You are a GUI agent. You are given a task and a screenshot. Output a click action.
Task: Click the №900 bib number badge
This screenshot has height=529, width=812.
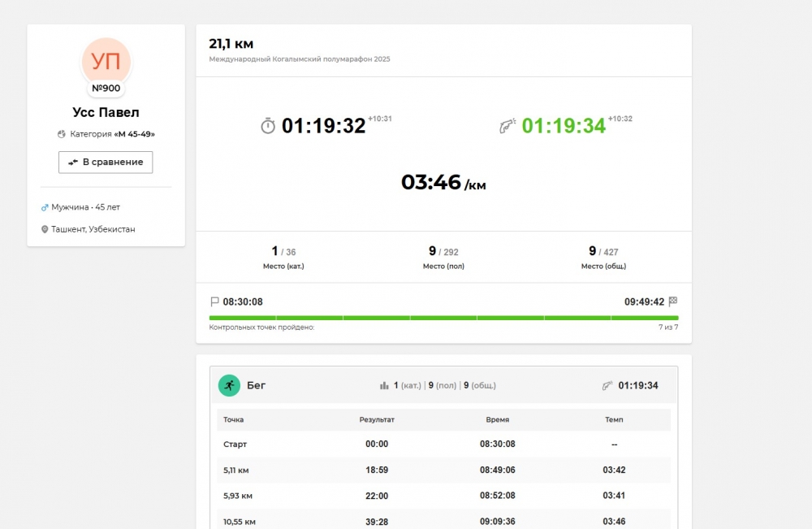tap(106, 88)
